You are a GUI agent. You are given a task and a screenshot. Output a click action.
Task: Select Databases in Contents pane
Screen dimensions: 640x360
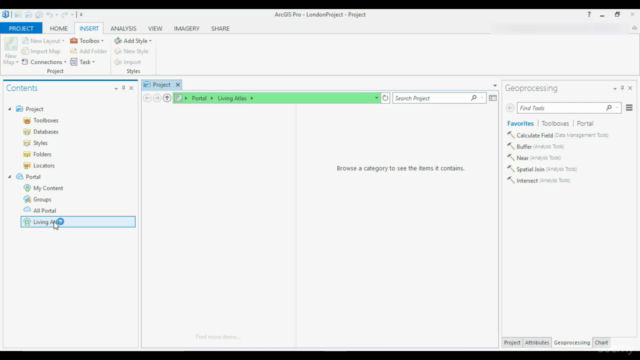[x=46, y=132]
